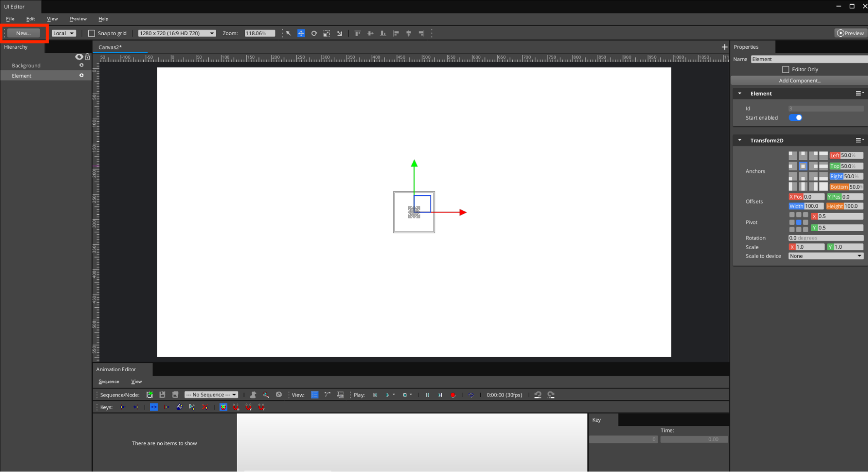The height and width of the screenshot is (472, 868).
Task: Play the animation sequence
Action: (387, 395)
